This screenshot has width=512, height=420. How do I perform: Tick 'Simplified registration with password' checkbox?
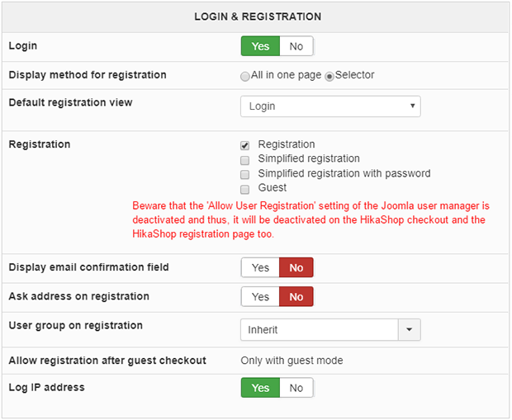tap(245, 174)
